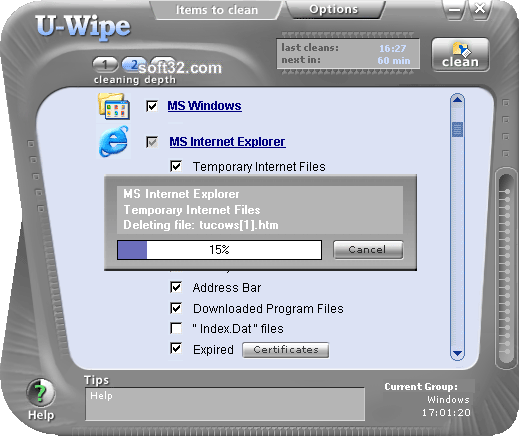
Task: Click the Deleting file tucows[1].htm text
Action: pos(201,225)
